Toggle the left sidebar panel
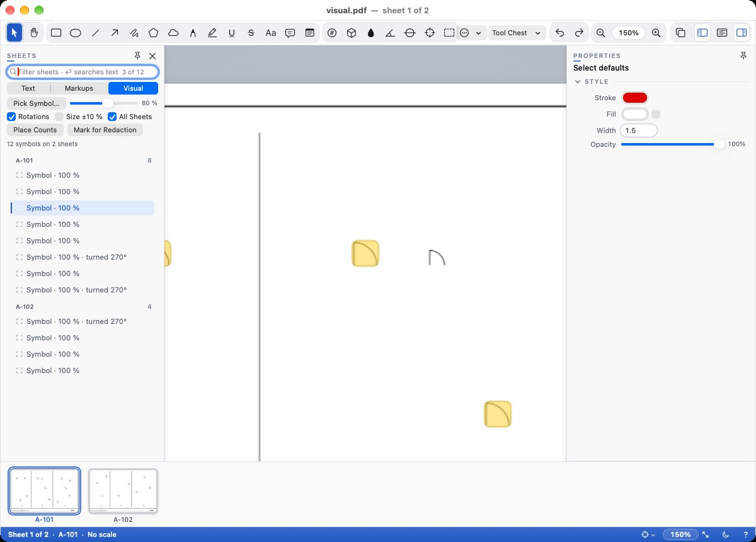This screenshot has width=756, height=542. coord(702,33)
